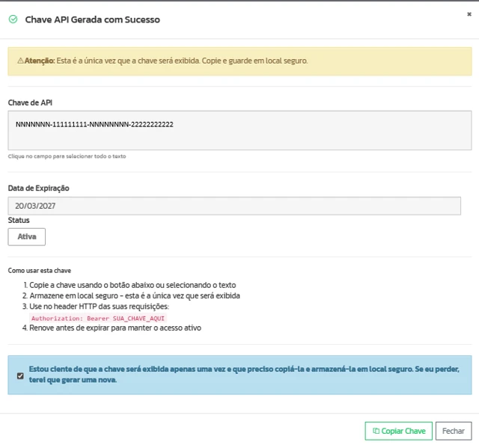The image size is (479, 448).
Task: Click the 'Como usar esta chave' heading
Action: [40, 271]
